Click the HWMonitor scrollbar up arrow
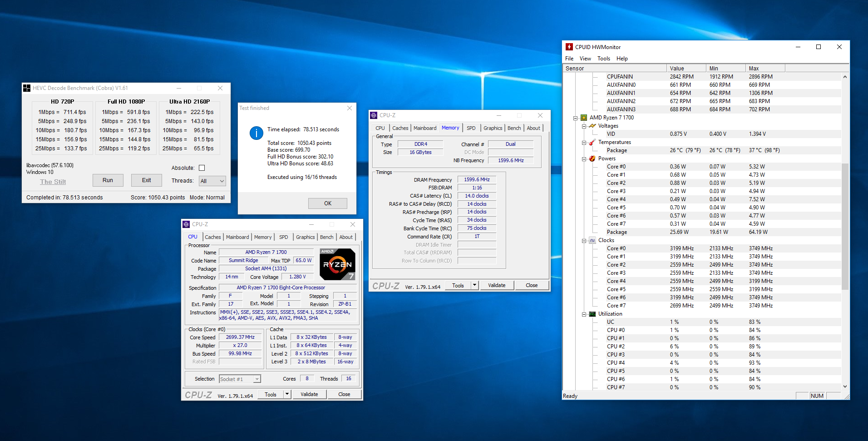Viewport: 868px width, 441px height. 845,77
